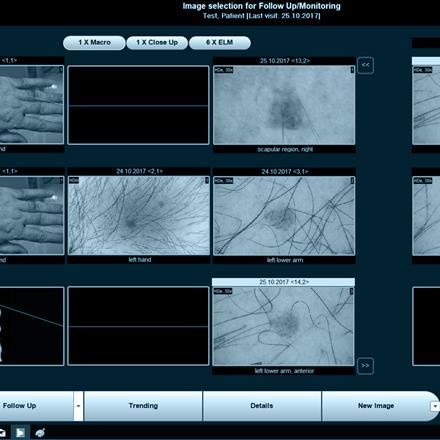Expand the New Image dropdown arrow
The image size is (440, 440).
pyautogui.click(x=435, y=406)
